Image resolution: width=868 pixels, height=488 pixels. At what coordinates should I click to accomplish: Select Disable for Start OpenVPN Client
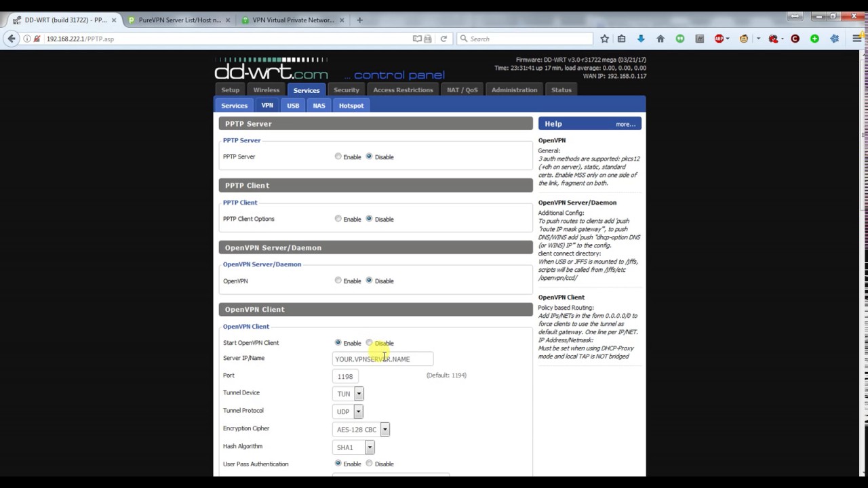[369, 343]
